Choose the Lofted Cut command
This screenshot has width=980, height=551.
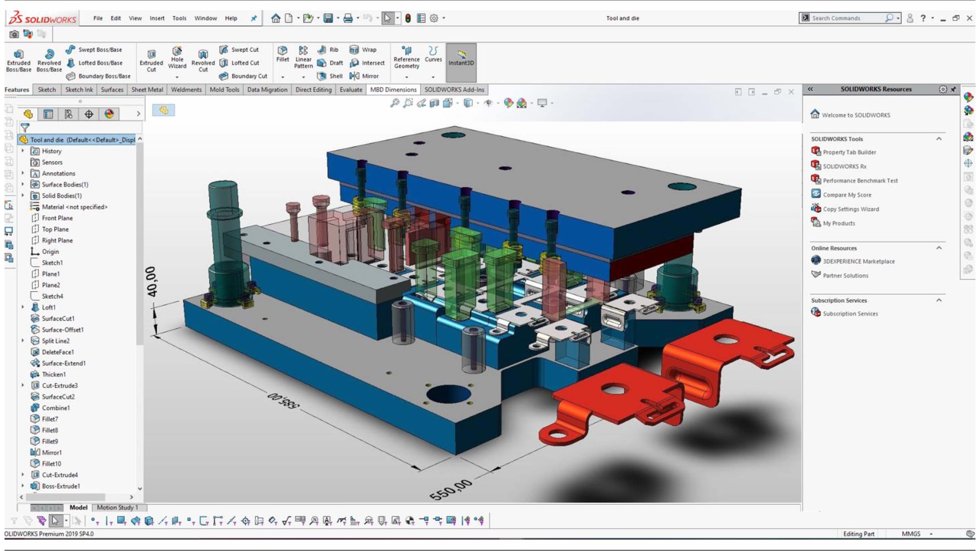pos(239,63)
